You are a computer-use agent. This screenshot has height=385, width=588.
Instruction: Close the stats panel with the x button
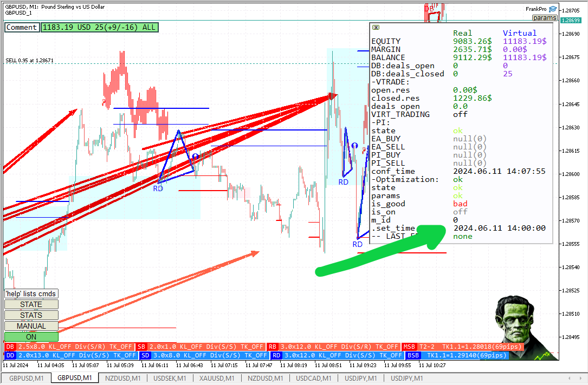(x=376, y=27)
